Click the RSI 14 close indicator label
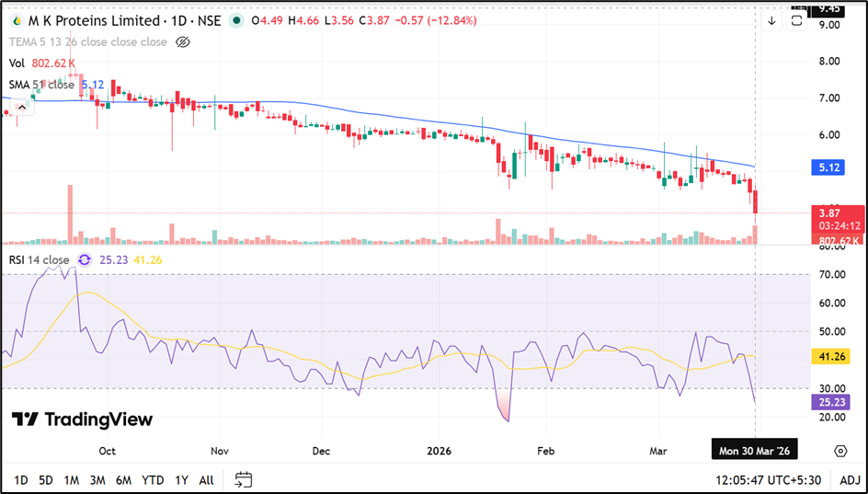The width and height of the screenshot is (868, 494). (39, 260)
